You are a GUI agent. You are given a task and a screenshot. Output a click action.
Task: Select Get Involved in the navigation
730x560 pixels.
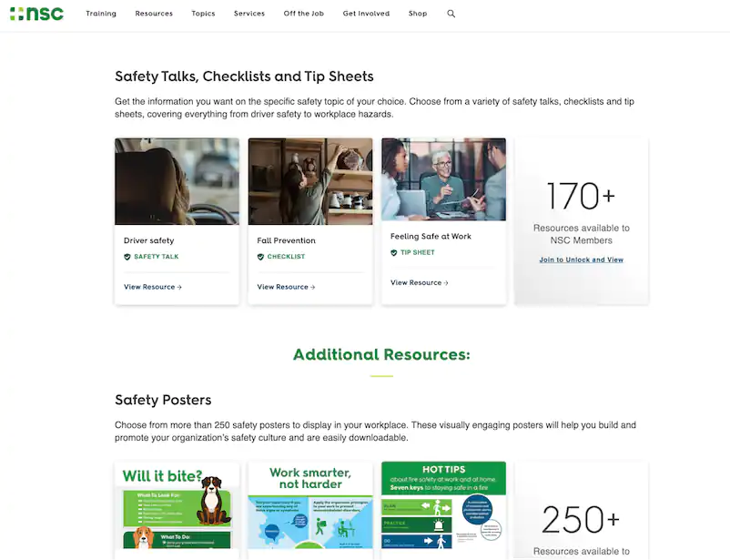coord(366,15)
